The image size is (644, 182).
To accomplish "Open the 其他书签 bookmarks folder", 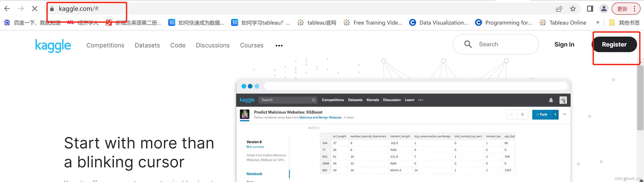I will click(x=624, y=23).
